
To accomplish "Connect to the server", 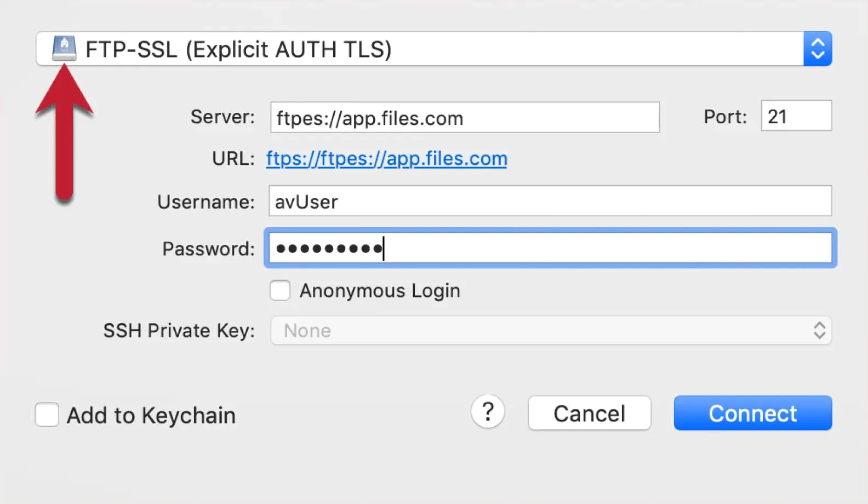I will pos(753,413).
